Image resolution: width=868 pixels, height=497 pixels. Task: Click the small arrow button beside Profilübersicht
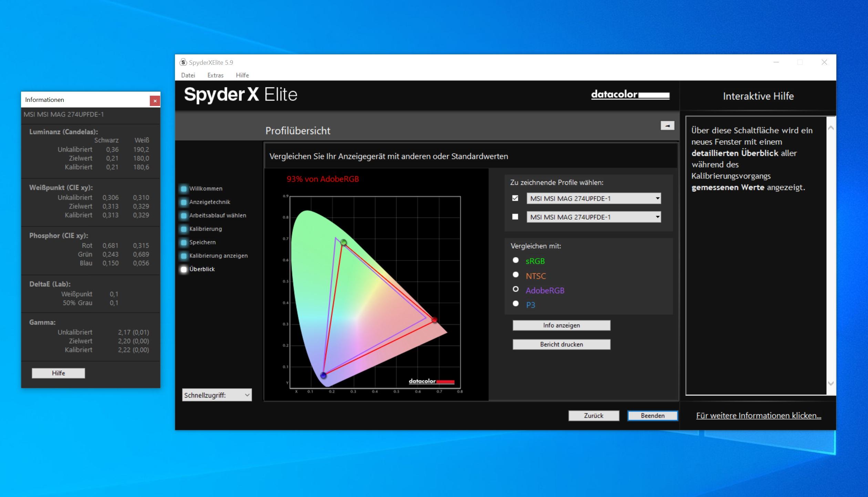coord(667,126)
